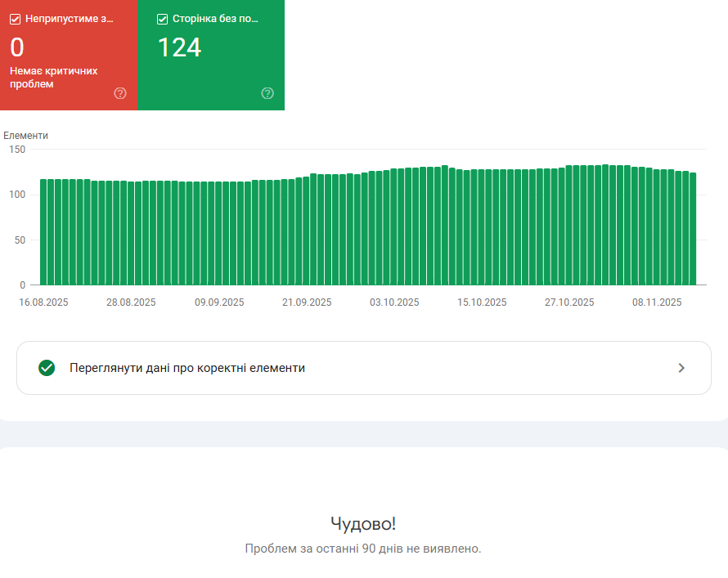Viewport: 728px width, 578px height.
Task: Click the last green bar in chart
Action: [693, 229]
